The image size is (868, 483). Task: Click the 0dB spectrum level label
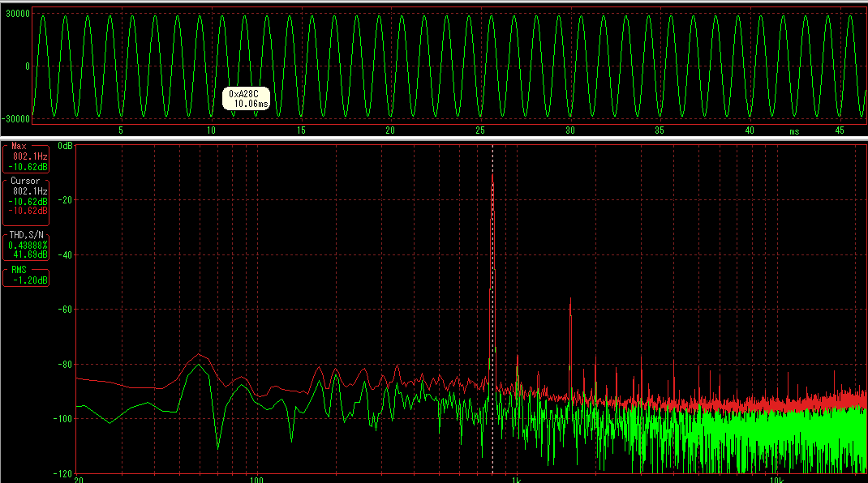(66, 146)
